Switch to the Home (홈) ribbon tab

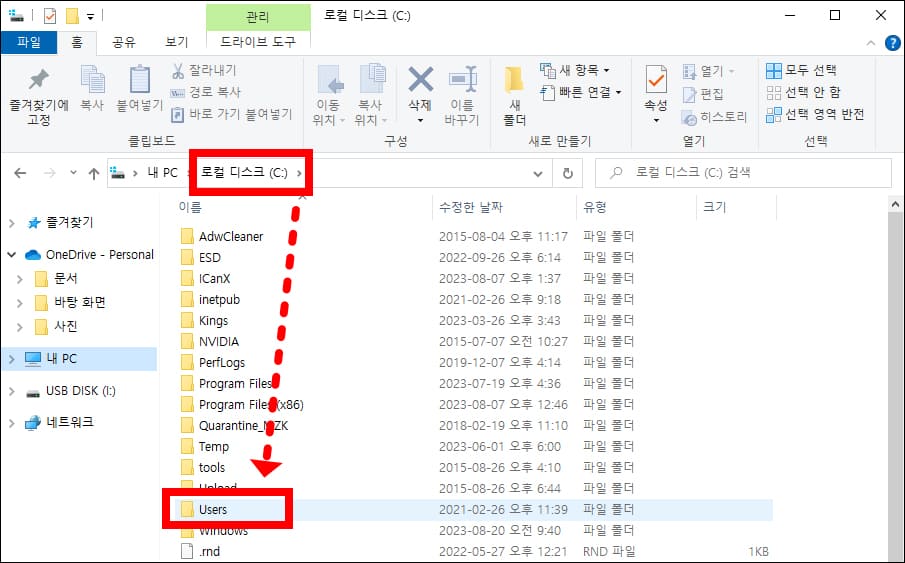pyautogui.click(x=77, y=42)
